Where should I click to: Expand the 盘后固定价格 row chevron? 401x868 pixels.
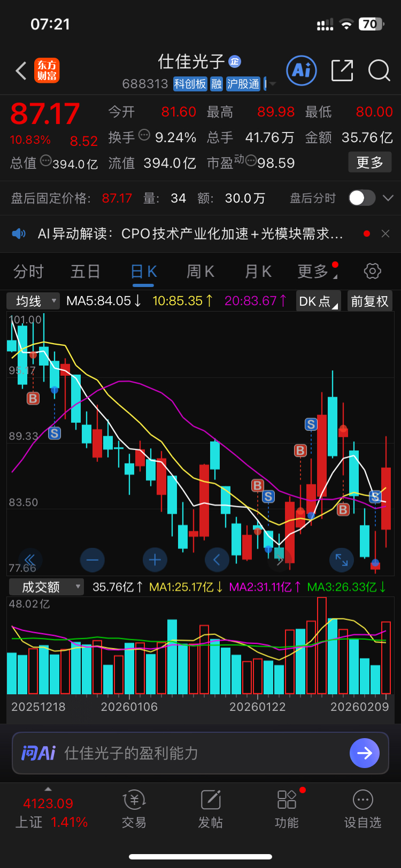coord(388,198)
